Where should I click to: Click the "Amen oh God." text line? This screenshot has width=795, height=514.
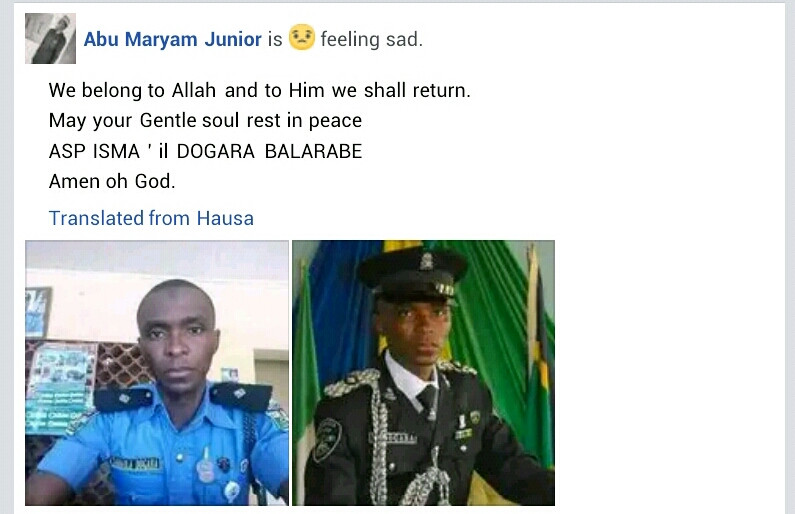[x=112, y=181]
